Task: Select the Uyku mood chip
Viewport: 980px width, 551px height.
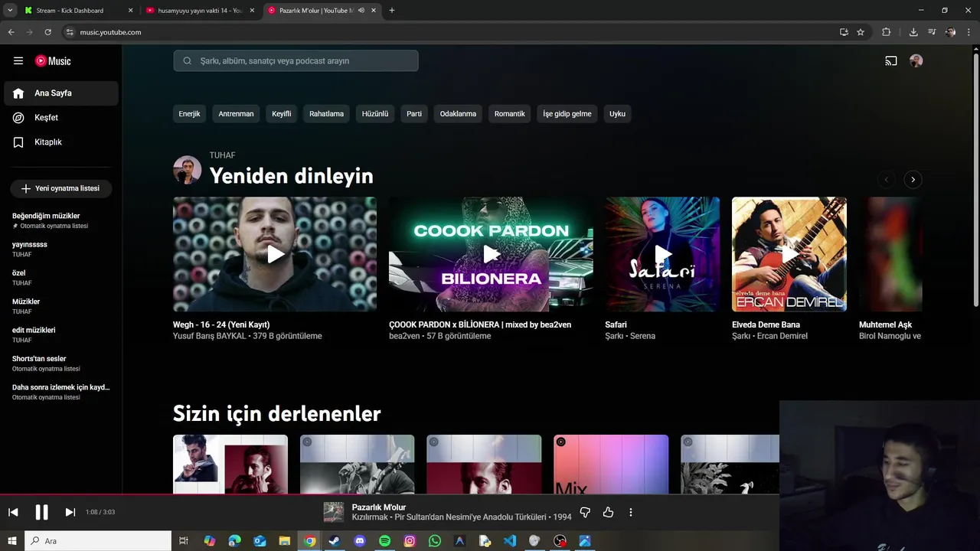Action: click(x=618, y=114)
